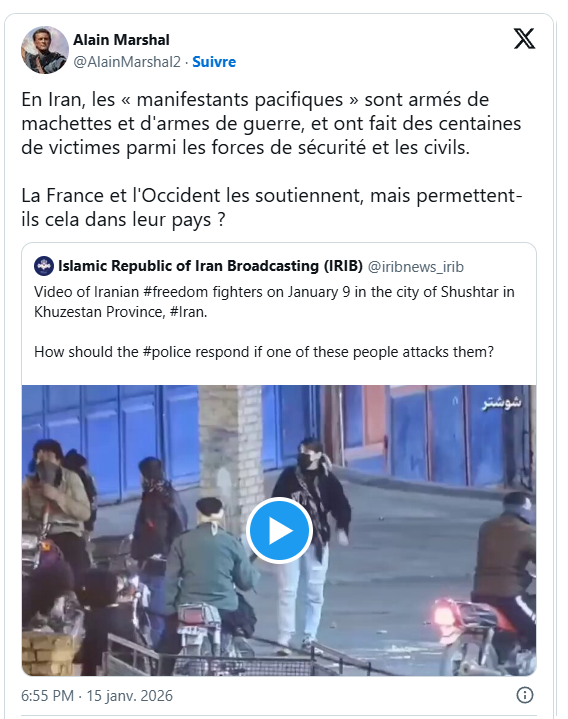
Task: Open the @iribnews_irib handle
Action: click(x=416, y=266)
